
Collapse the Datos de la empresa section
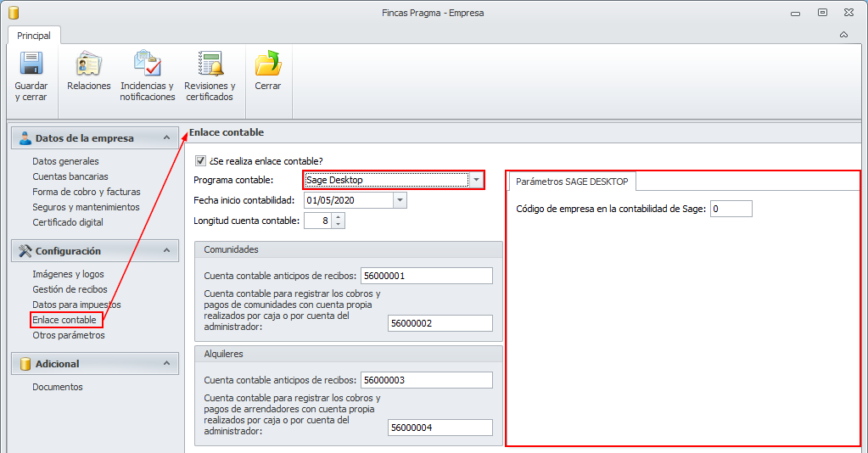pos(166,137)
